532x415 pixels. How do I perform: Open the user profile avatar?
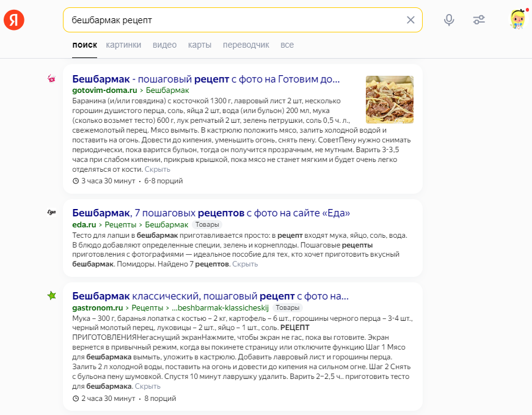[x=517, y=20]
